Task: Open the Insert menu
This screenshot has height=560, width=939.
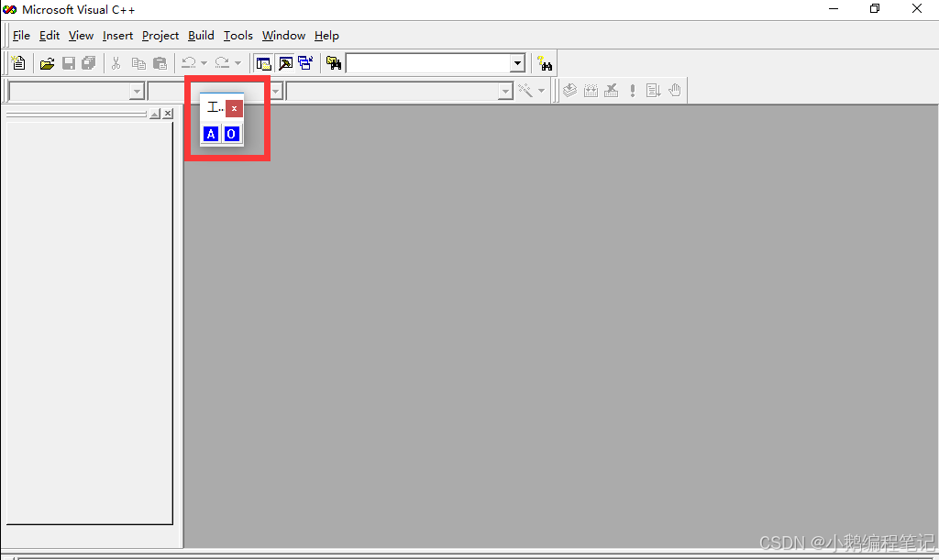Action: tap(117, 36)
